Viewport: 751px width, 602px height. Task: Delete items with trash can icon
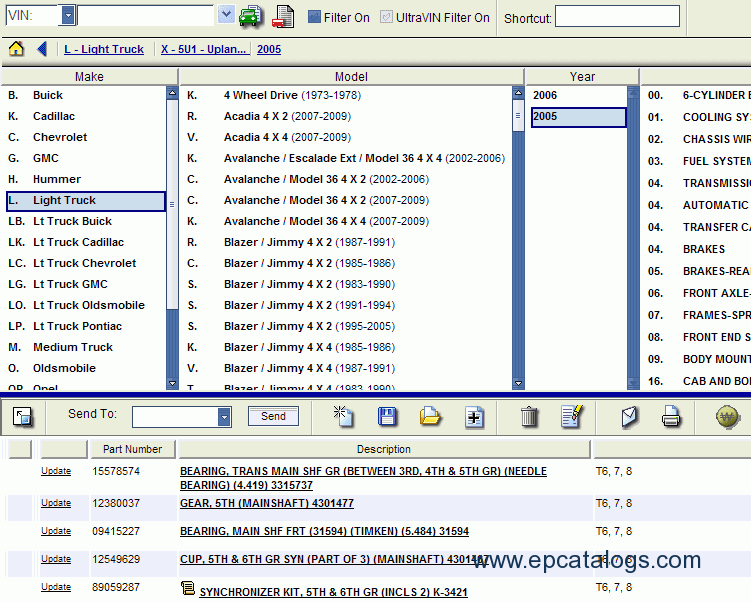pos(529,417)
